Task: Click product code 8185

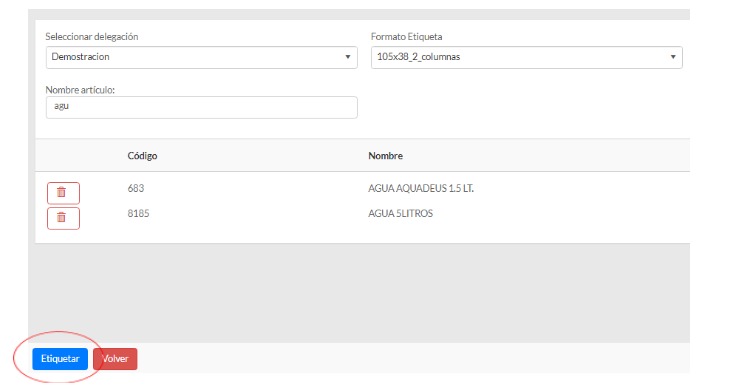Action: [138, 214]
